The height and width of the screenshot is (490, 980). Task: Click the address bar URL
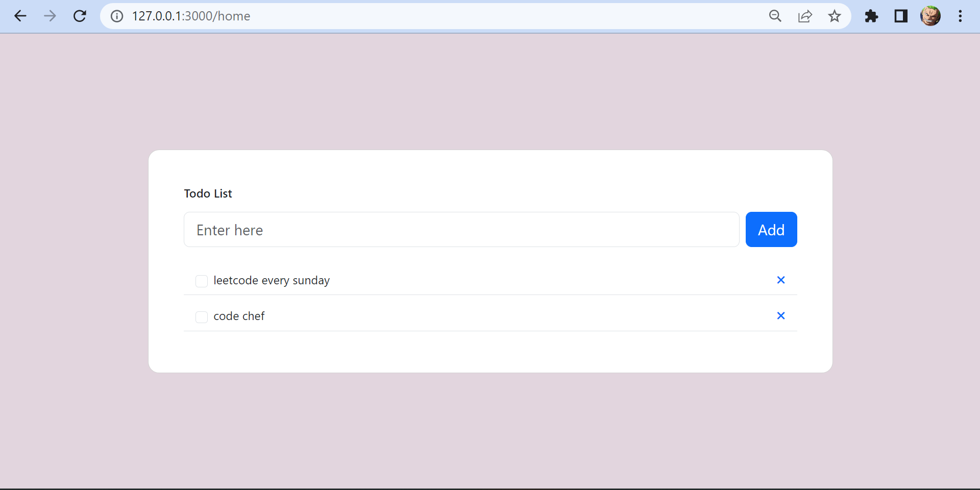191,16
